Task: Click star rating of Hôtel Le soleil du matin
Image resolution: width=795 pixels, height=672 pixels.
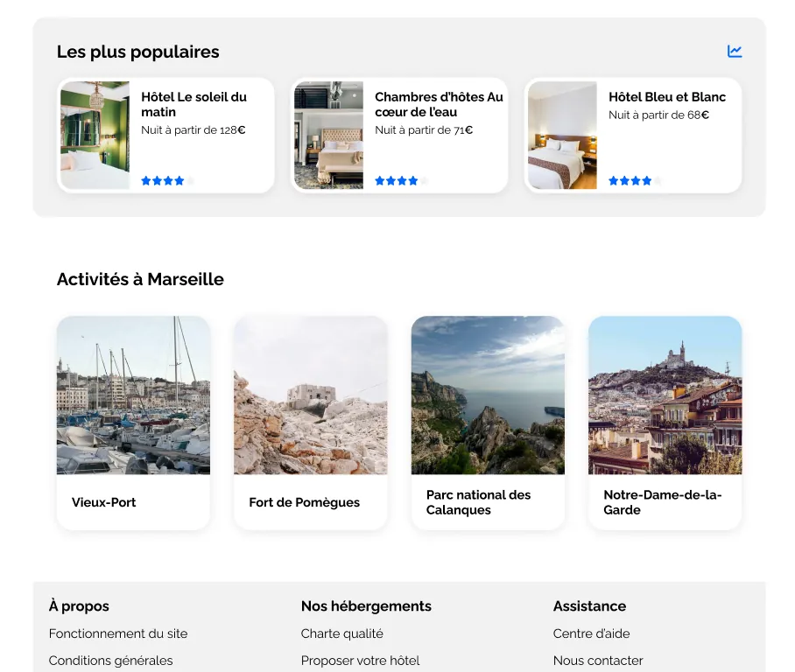Action: coord(167,181)
